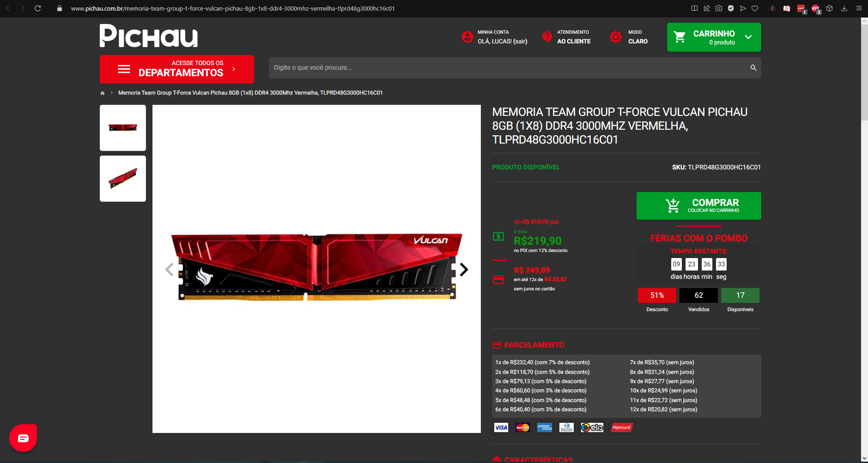This screenshot has width=868, height=463.
Task: Open the extensions cube icon
Action: (830, 8)
